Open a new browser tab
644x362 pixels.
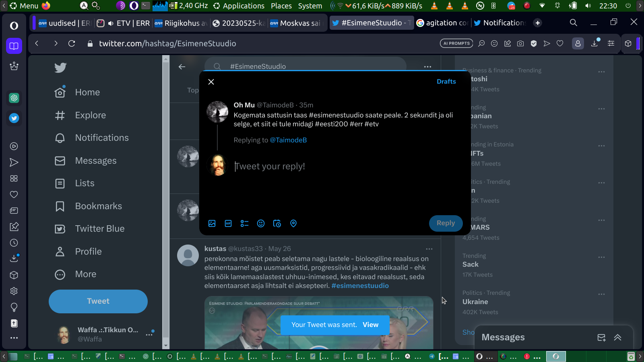(538, 23)
